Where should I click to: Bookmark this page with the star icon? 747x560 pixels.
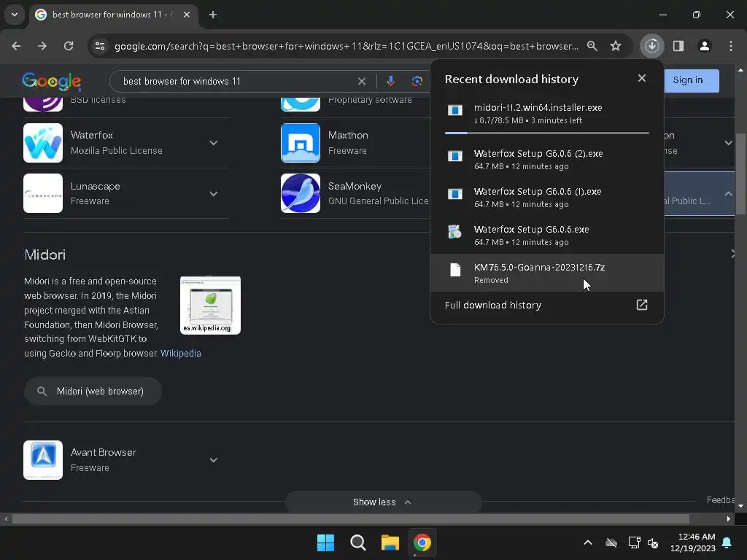(616, 46)
